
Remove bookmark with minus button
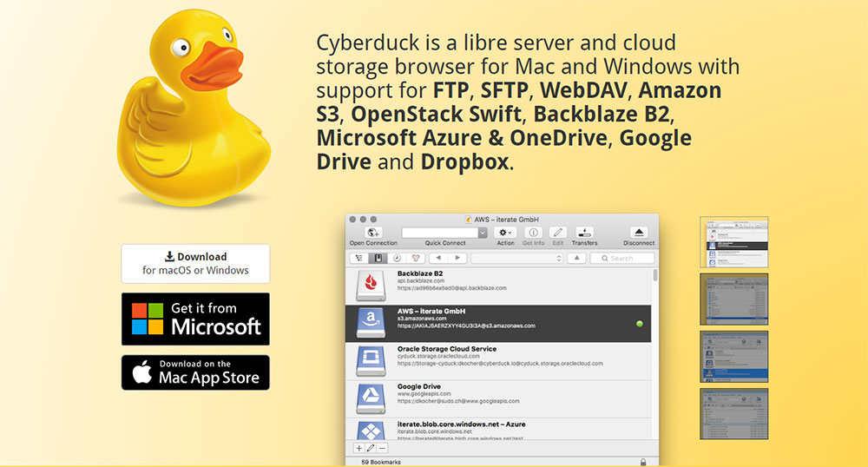pos(383,448)
